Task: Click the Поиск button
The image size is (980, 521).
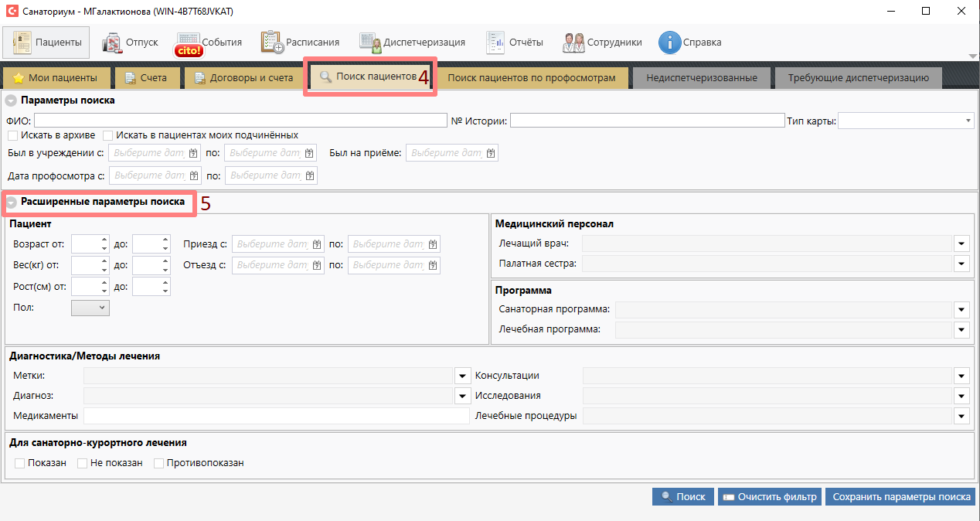Action: point(682,497)
